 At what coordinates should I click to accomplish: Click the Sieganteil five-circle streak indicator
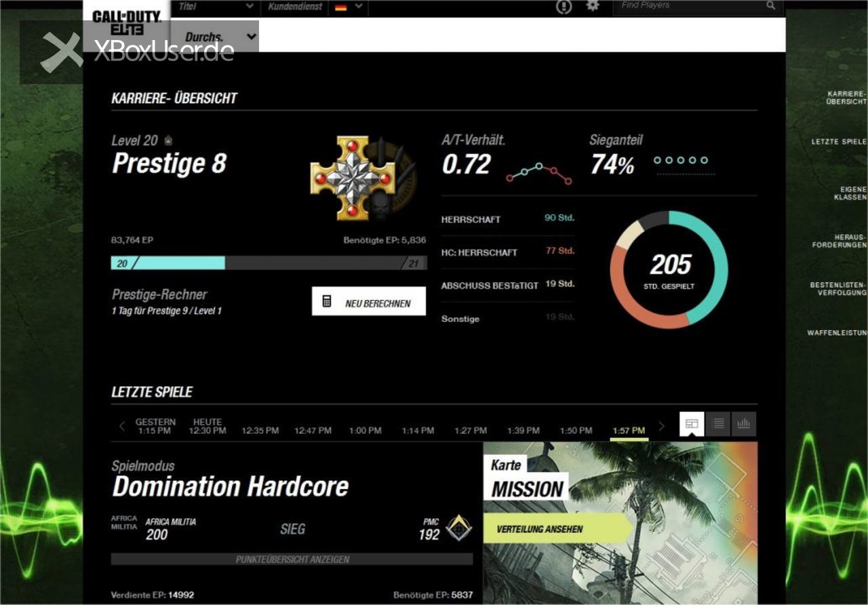point(681,161)
